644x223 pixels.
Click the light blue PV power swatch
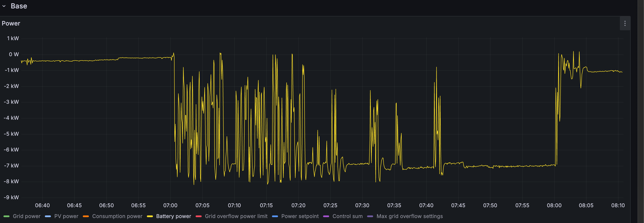pyautogui.click(x=48, y=216)
